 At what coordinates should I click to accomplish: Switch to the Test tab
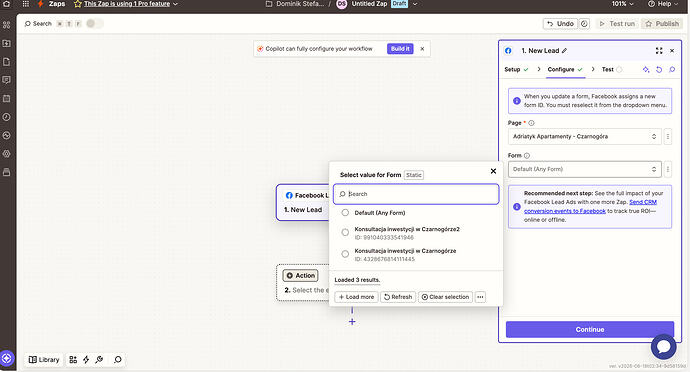pyautogui.click(x=612, y=70)
